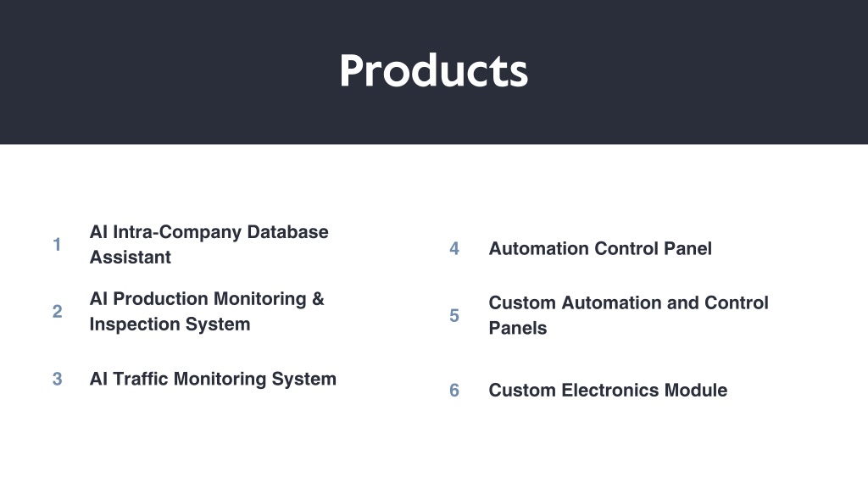This screenshot has width=868, height=488.
Task: Click the number 2 list marker
Action: 57,312
